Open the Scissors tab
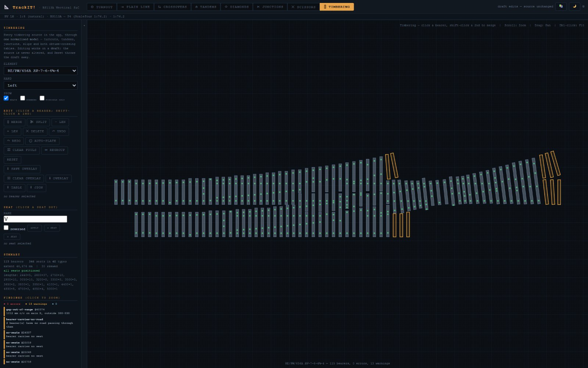Viewport: 588px width, 368px height. 304,7
